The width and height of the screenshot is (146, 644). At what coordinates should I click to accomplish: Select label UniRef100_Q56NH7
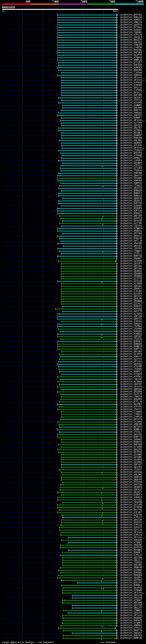131,259
